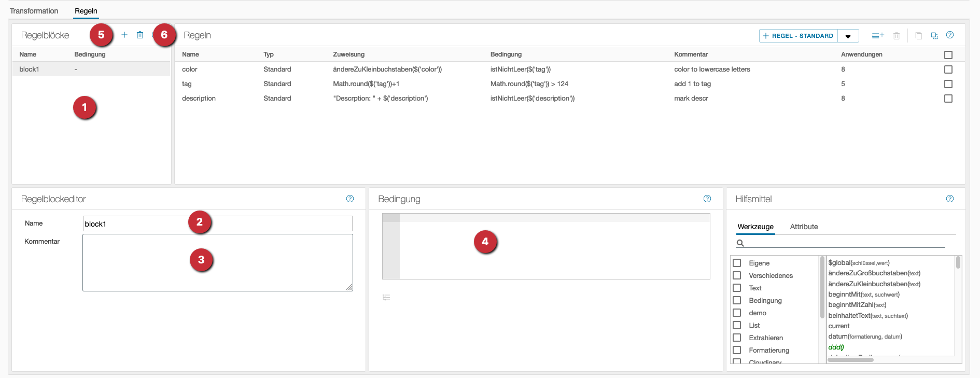Image resolution: width=980 pixels, height=378 pixels.
Task: Switch to the Transformation tab
Action: tap(34, 11)
